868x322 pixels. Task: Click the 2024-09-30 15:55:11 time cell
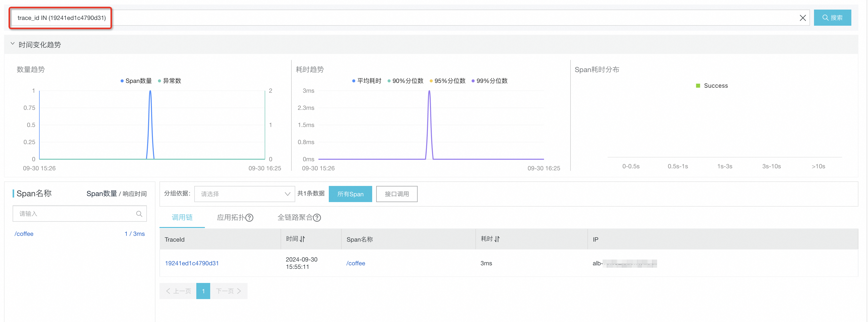pyautogui.click(x=302, y=263)
